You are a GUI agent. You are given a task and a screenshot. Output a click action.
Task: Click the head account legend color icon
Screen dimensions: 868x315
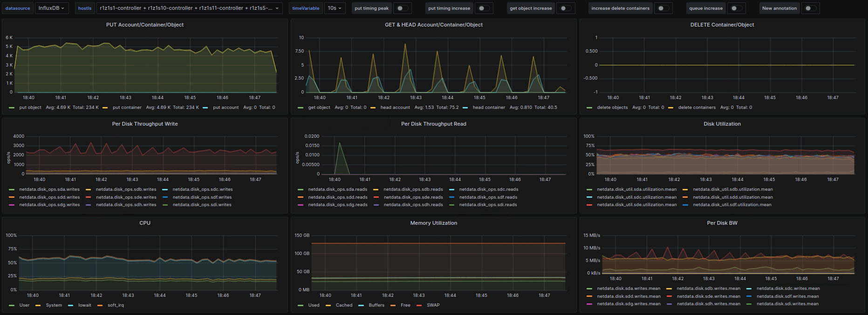coord(373,107)
